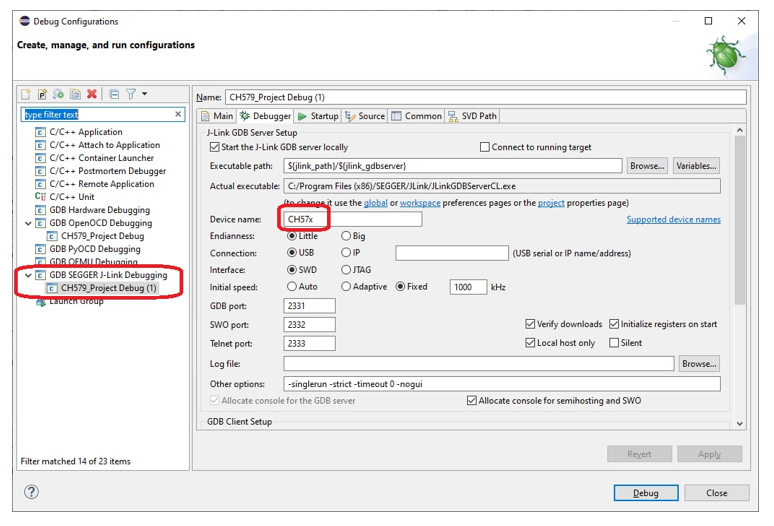Click the New launch configuration icon
Image resolution: width=774 pixels, height=526 pixels.
pyautogui.click(x=26, y=94)
